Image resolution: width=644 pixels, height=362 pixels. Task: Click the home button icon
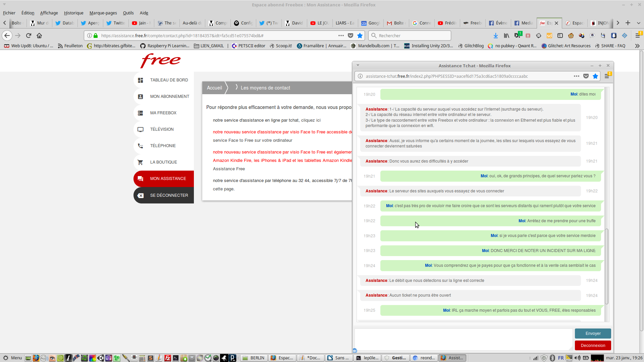coord(39,36)
